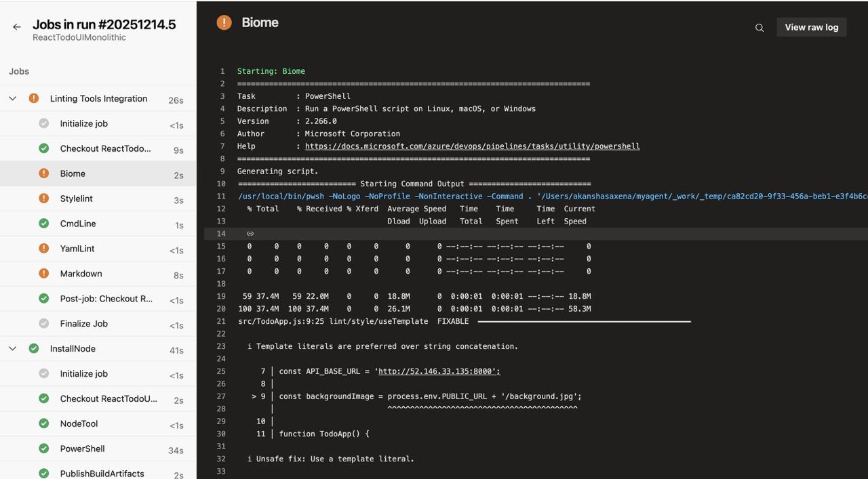The height and width of the screenshot is (479, 868).
Task: Click the /usr/local/bin/pwsh command log line
Action: point(553,196)
